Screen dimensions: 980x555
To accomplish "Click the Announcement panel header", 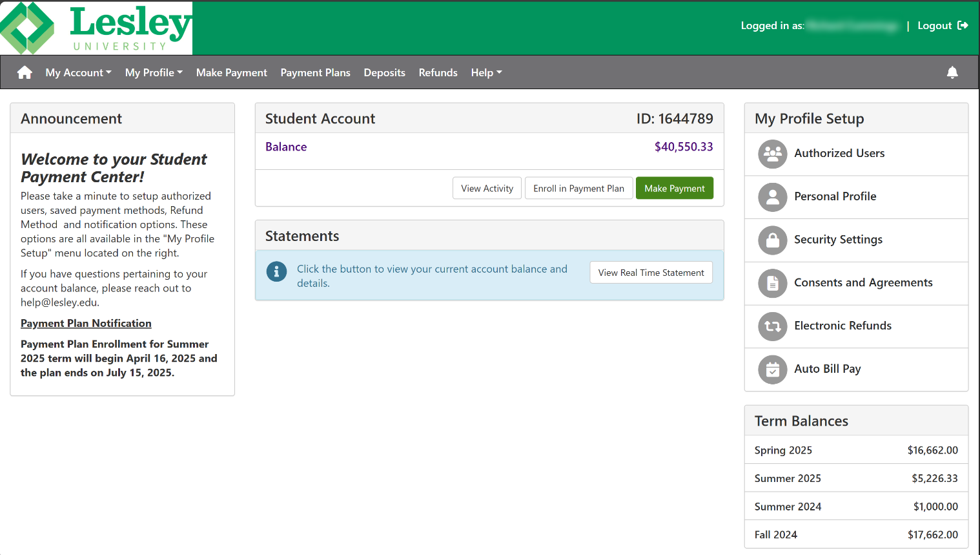I will click(x=122, y=118).
